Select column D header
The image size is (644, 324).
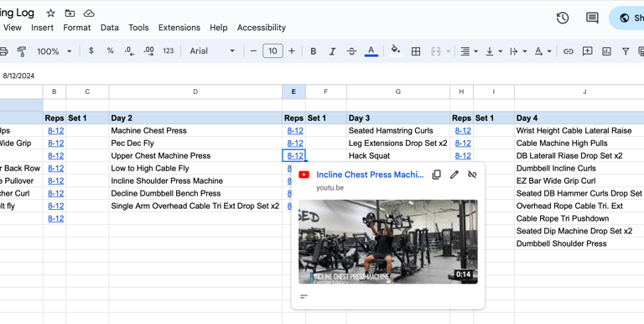pyautogui.click(x=195, y=91)
